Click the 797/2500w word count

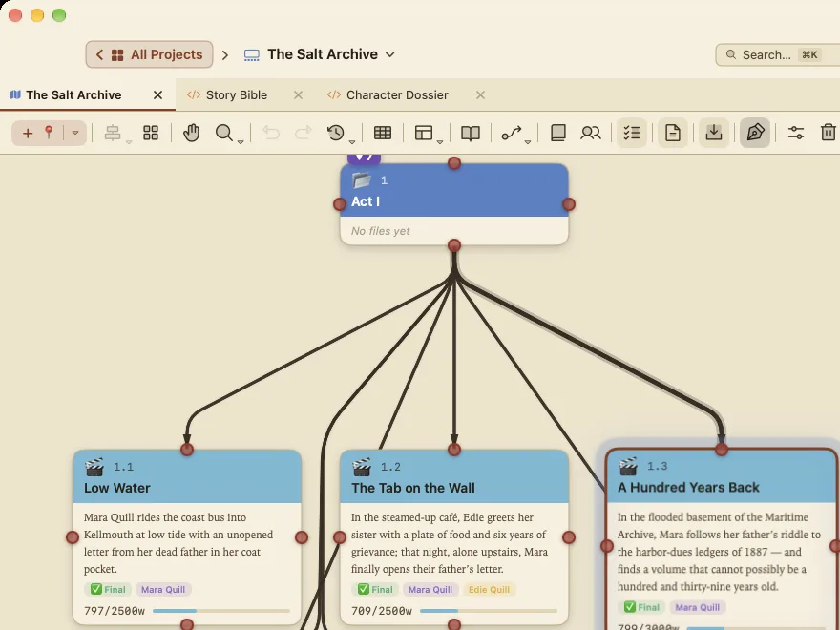coord(115,611)
